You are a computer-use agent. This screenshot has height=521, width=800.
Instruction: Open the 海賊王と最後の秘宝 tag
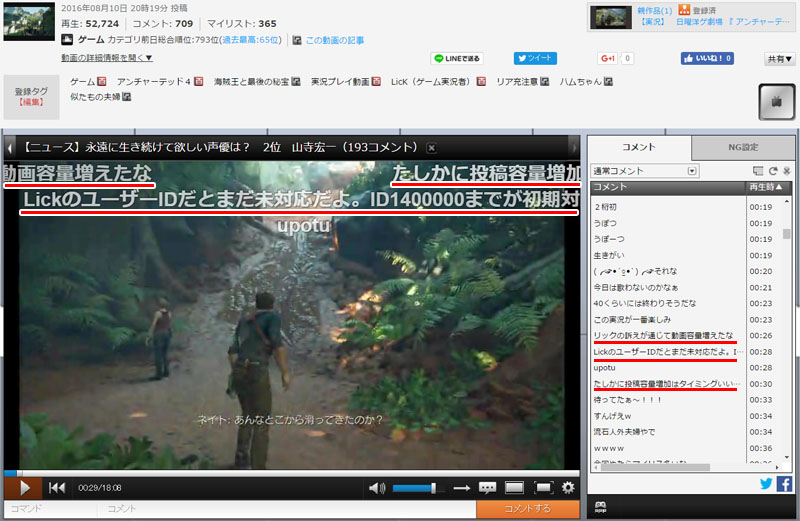(x=251, y=82)
